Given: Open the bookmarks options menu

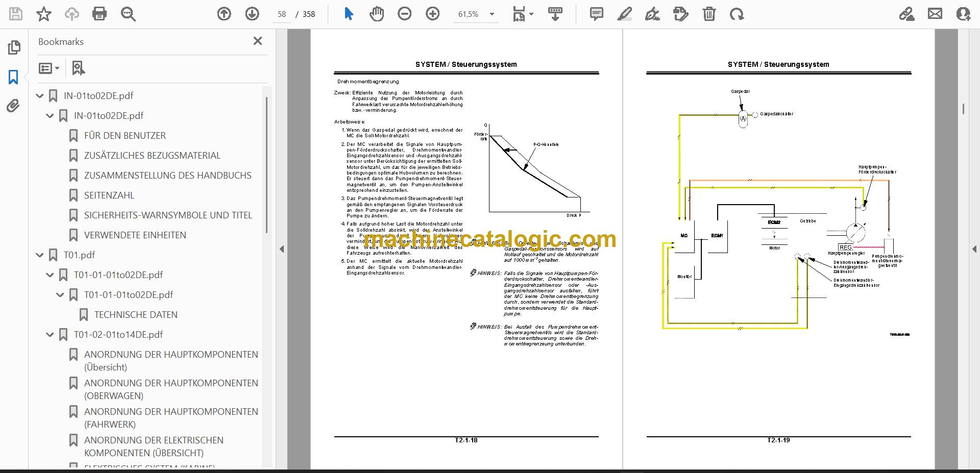Looking at the screenshot, I should 50,68.
